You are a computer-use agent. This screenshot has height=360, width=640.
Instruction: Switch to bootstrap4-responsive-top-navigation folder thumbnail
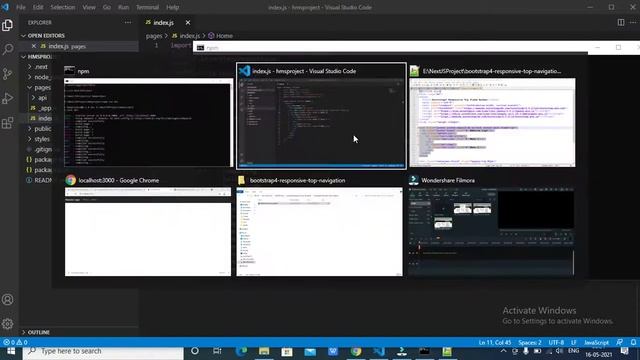319,226
